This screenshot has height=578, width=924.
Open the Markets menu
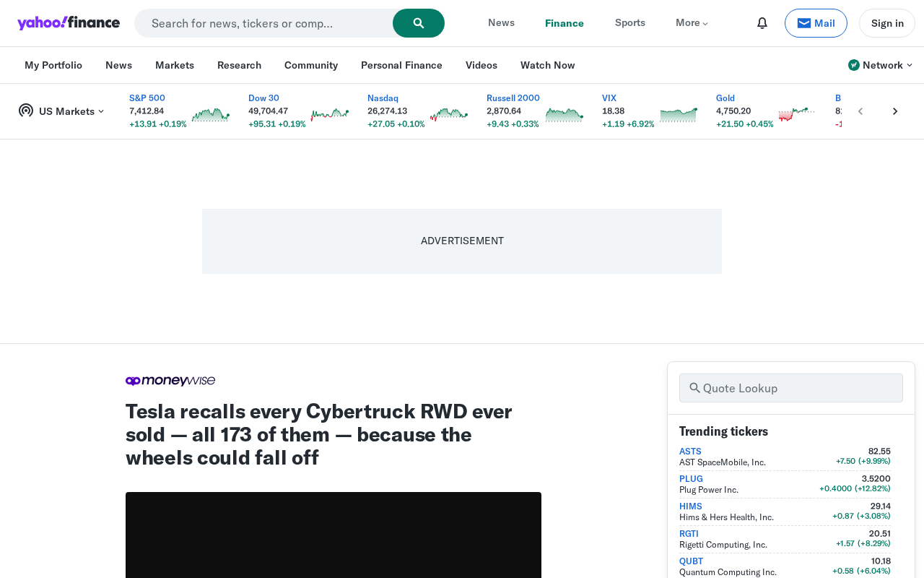click(175, 65)
